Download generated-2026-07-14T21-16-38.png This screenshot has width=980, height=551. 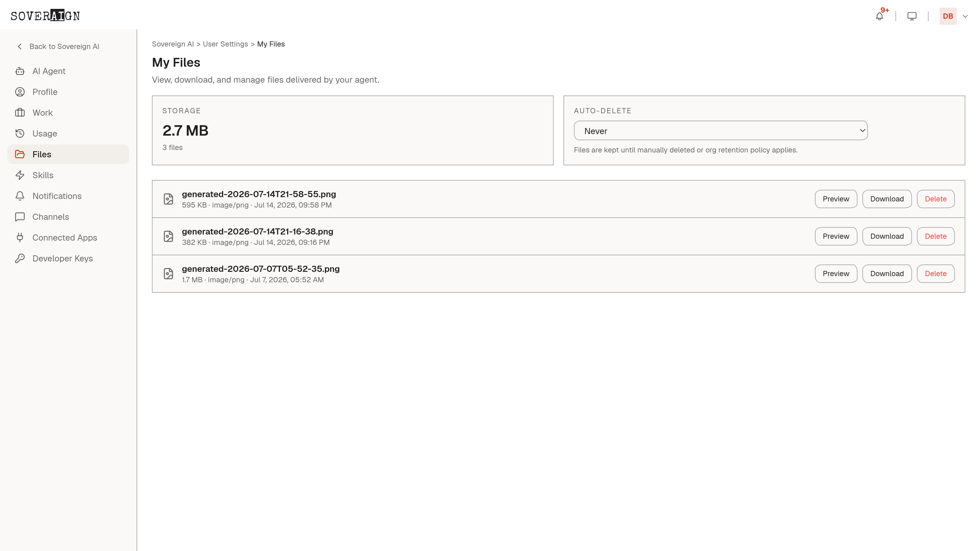coord(887,236)
